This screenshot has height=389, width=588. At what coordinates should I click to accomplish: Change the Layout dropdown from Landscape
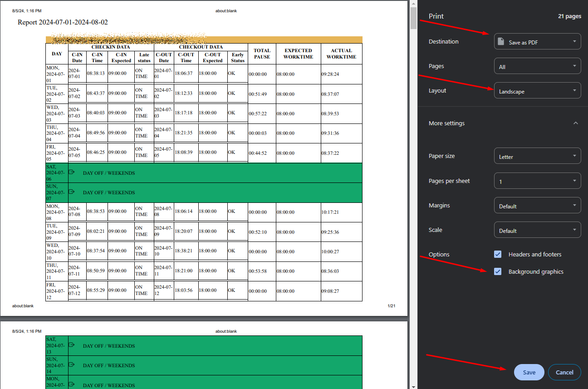537,91
